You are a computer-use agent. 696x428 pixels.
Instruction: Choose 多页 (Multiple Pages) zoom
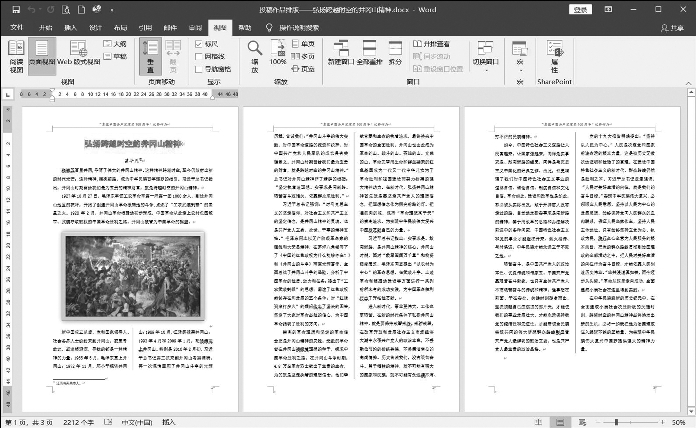tap(303, 56)
